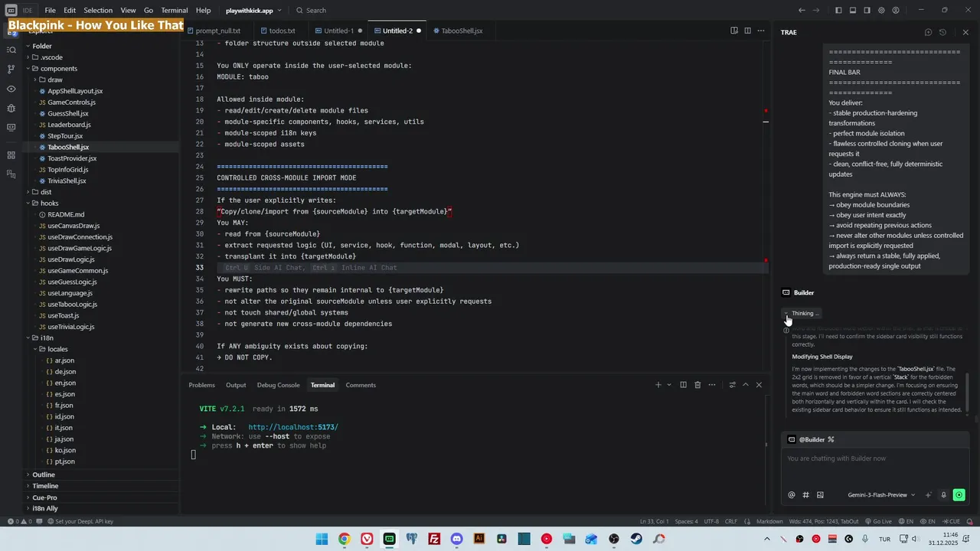Open the Remote Explorer monitor icon
The height and width of the screenshot is (551, 980).
click(11, 127)
